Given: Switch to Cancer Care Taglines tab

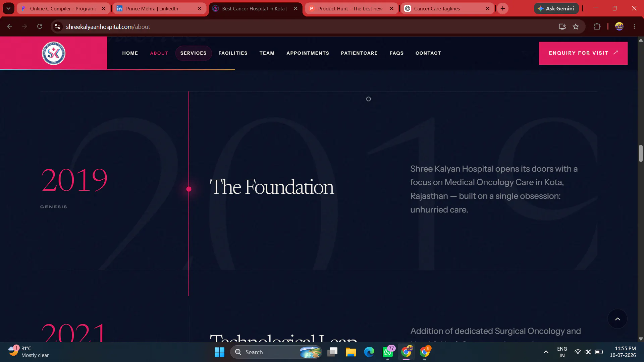Looking at the screenshot, I should pyautogui.click(x=447, y=9).
